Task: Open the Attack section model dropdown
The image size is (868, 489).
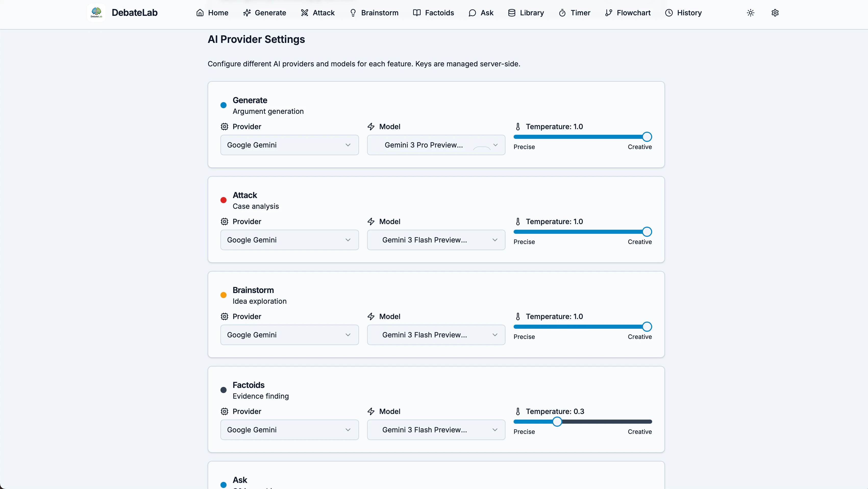Action: [x=436, y=240]
